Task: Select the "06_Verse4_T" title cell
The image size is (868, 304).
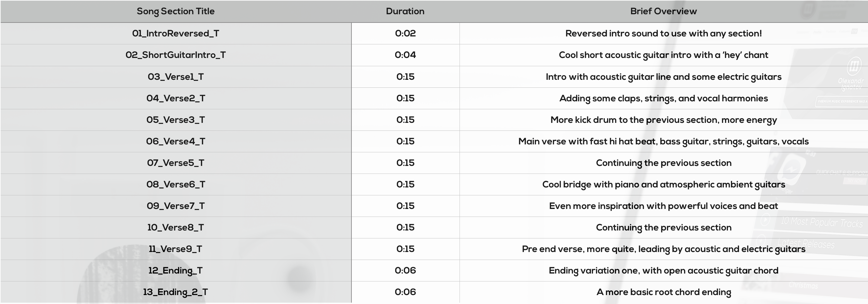Action: click(175, 141)
